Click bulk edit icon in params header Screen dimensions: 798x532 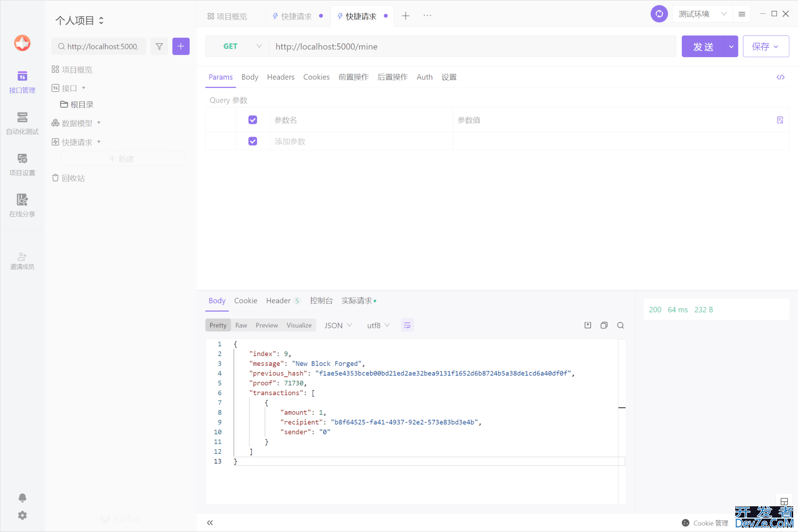point(780,120)
